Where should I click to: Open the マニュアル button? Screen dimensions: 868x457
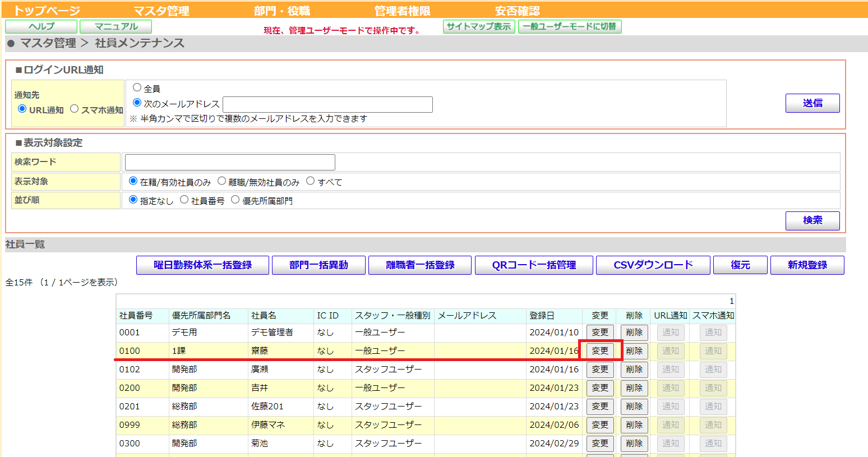tap(116, 26)
